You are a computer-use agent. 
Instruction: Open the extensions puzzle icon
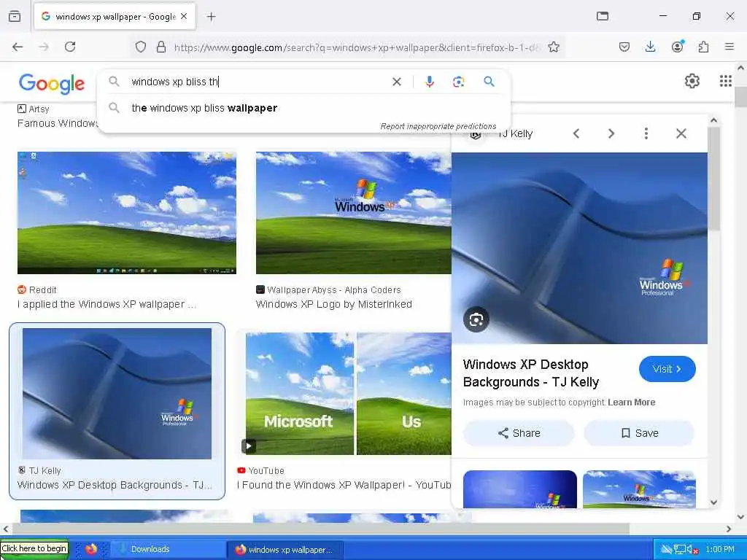pyautogui.click(x=703, y=47)
